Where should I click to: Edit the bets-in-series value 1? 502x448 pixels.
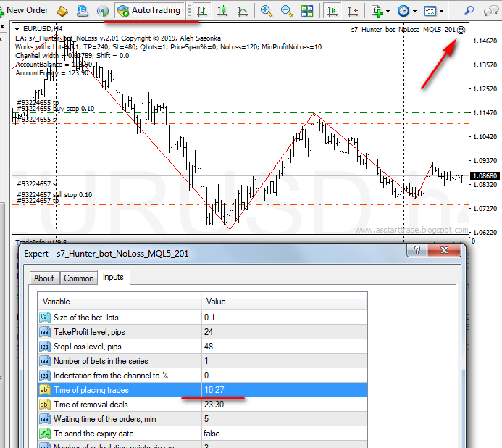pos(284,361)
